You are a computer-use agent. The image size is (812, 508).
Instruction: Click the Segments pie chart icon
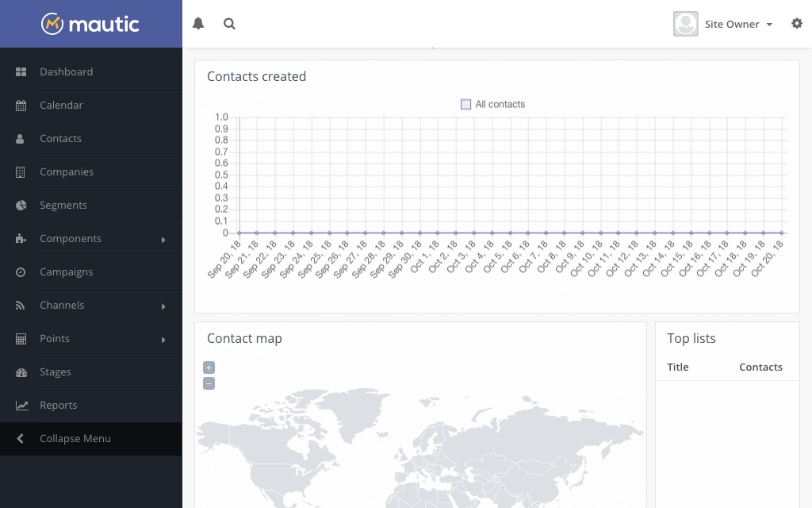coord(21,205)
